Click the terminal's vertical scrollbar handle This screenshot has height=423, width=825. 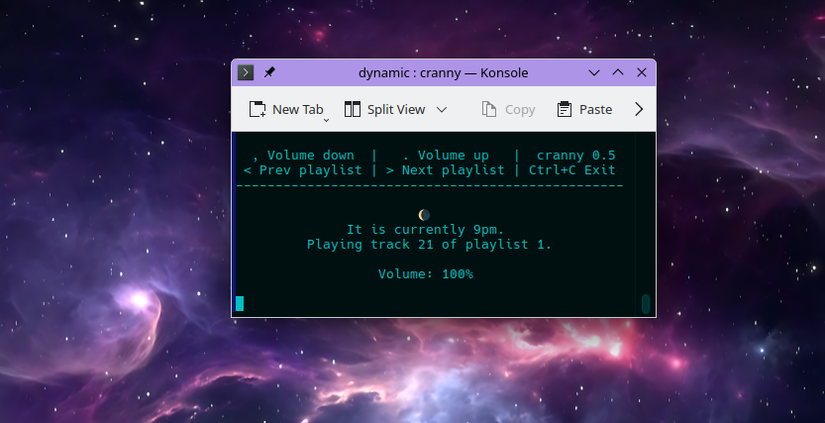point(646,303)
